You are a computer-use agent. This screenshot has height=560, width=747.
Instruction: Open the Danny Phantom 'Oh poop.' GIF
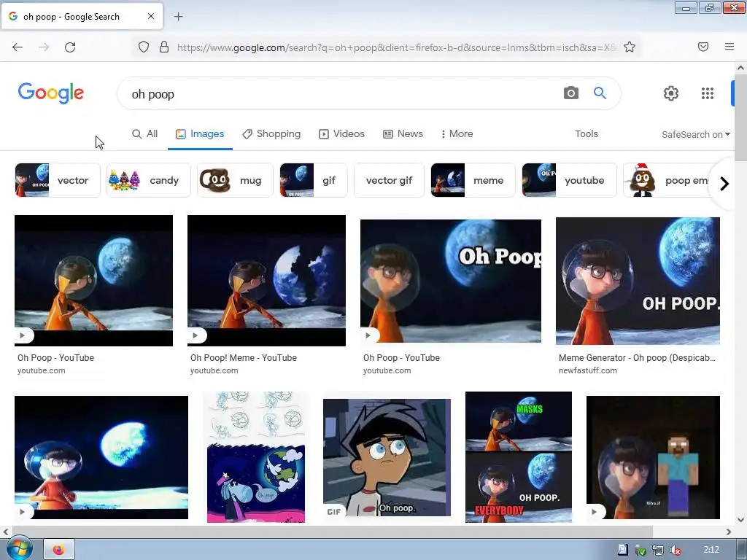387,458
